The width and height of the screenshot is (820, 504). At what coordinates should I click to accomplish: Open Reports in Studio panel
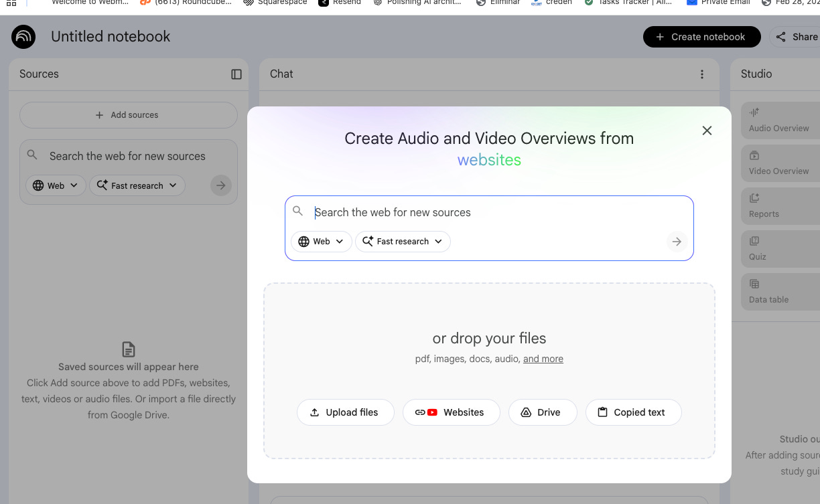click(780, 206)
